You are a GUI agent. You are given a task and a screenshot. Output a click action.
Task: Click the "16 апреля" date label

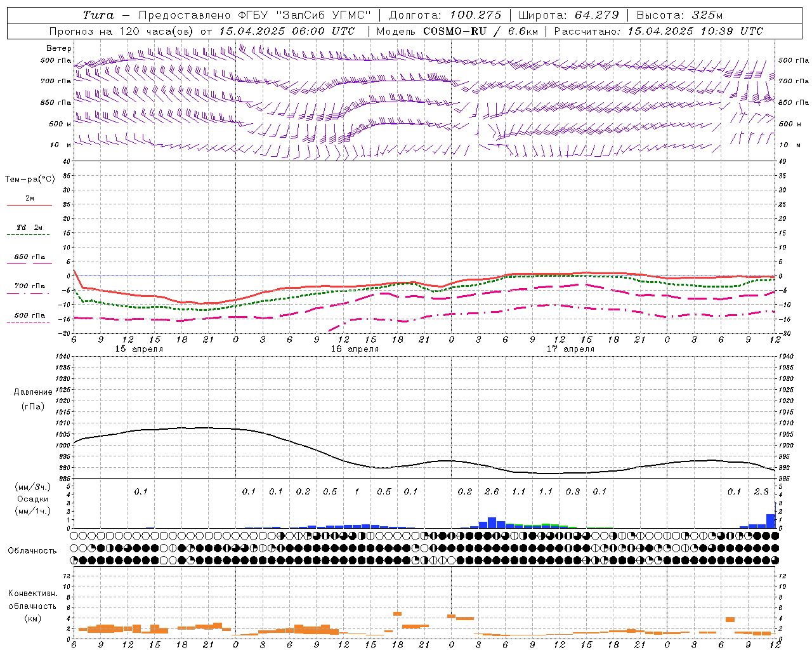[355, 349]
